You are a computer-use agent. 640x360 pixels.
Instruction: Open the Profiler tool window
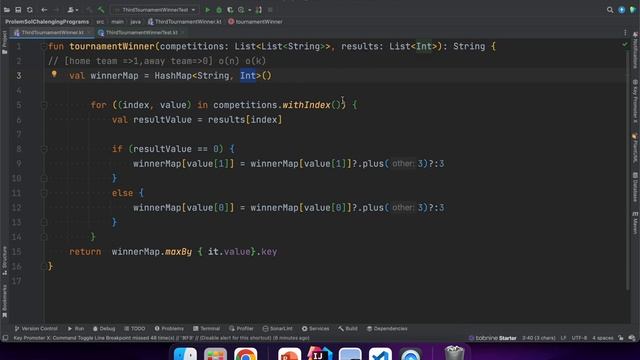[x=241, y=329]
